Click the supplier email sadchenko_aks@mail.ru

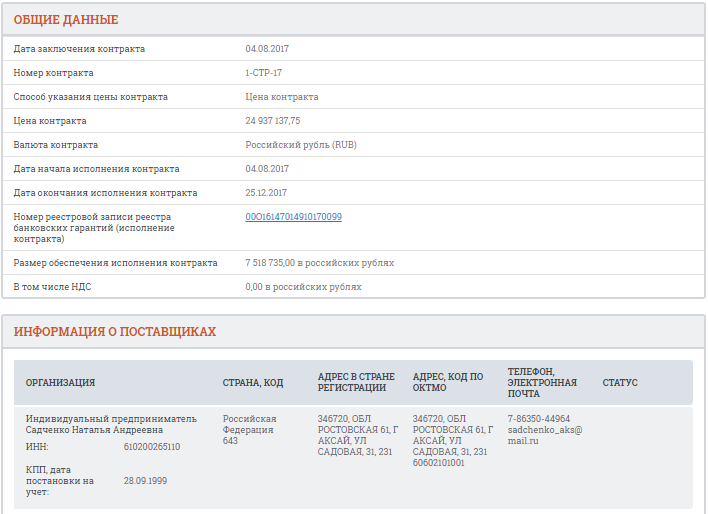544,435
